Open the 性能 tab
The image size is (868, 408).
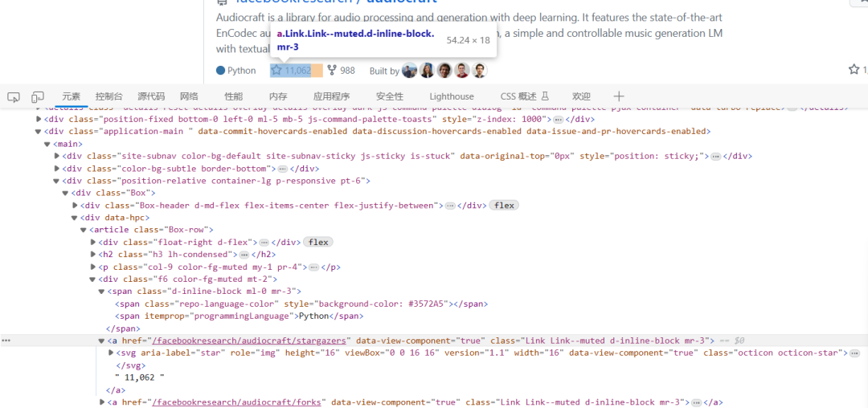click(234, 96)
